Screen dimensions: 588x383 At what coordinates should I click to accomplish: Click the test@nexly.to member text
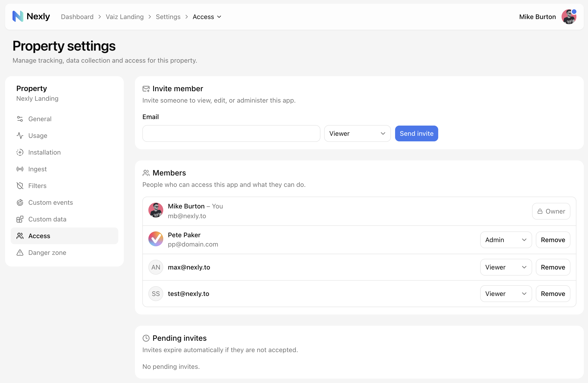pyautogui.click(x=189, y=294)
